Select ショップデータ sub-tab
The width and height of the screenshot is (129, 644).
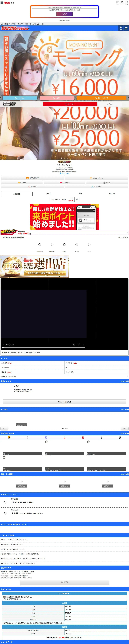click(55, 200)
